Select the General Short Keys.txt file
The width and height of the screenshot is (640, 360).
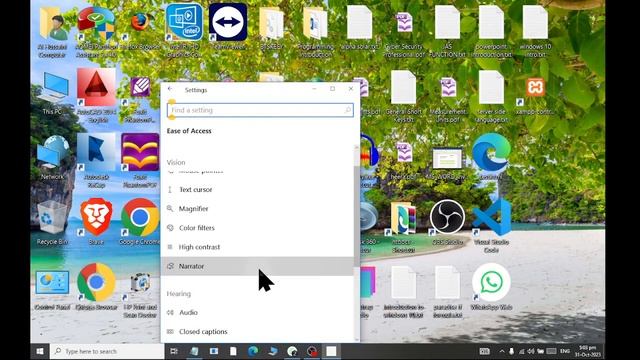tap(403, 96)
